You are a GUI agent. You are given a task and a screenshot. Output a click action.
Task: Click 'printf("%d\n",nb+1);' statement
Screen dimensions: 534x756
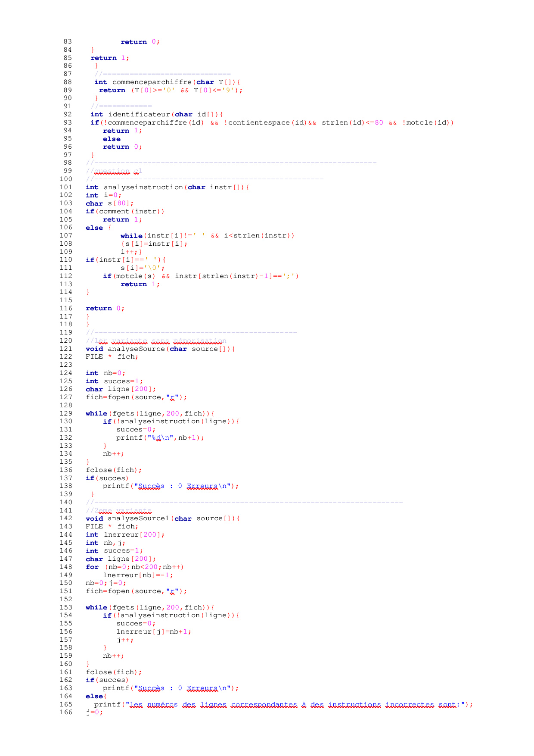pos(160,437)
